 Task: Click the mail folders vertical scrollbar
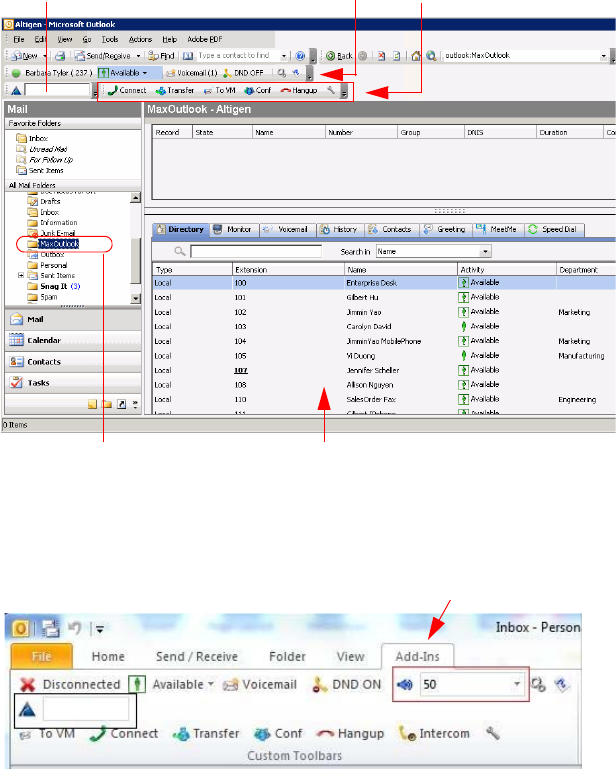(x=134, y=240)
